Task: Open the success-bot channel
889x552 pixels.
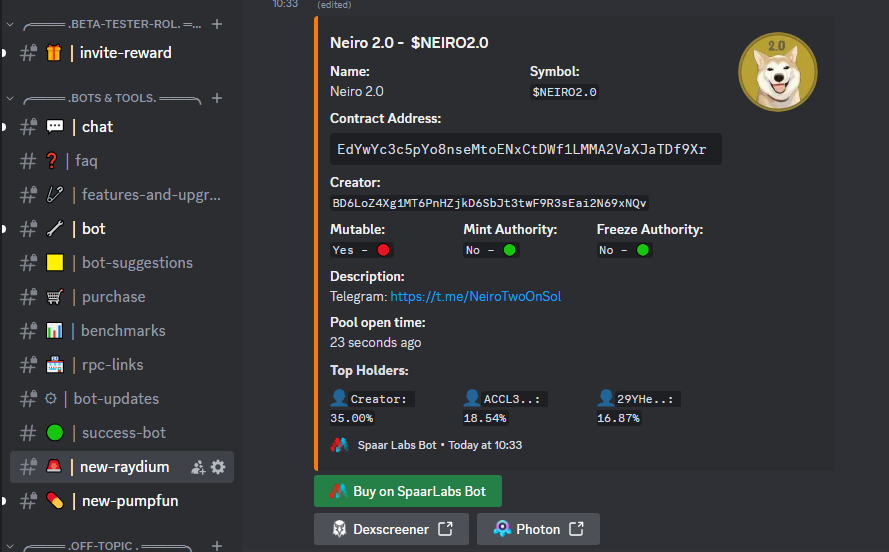Action: (122, 433)
